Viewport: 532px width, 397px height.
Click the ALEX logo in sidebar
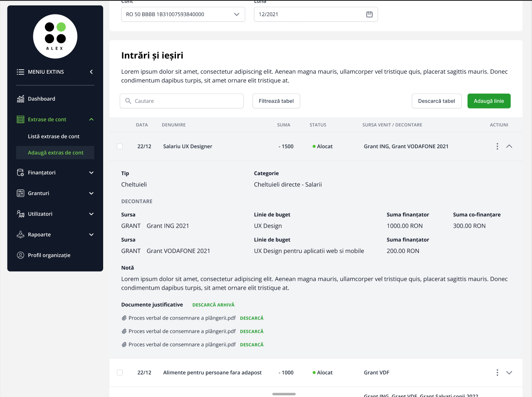tap(55, 37)
